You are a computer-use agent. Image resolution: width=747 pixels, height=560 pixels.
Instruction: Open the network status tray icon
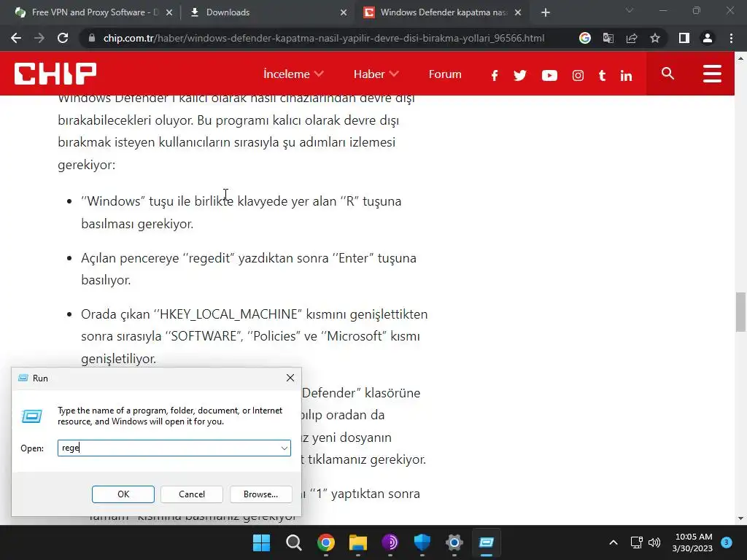[x=636, y=542]
